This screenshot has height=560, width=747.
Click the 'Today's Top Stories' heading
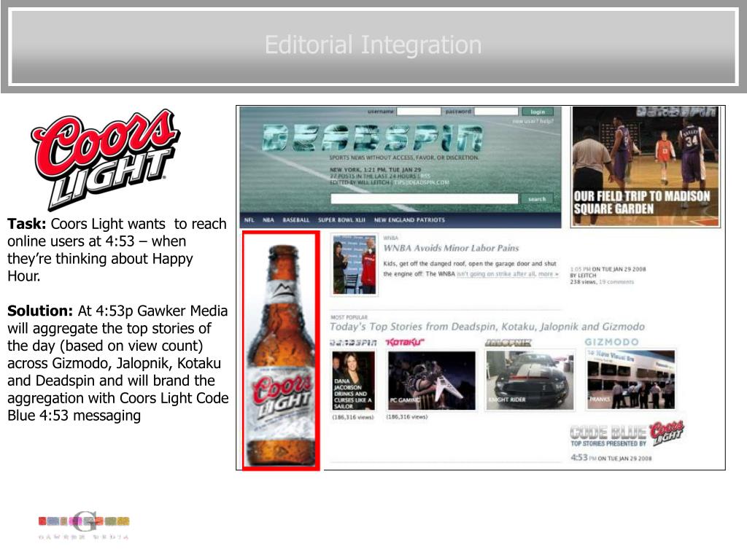(487, 327)
